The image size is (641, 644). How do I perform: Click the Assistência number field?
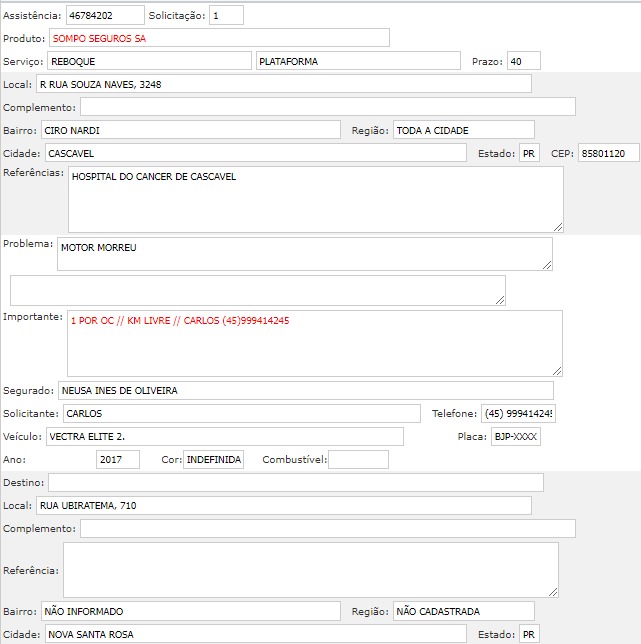point(105,16)
